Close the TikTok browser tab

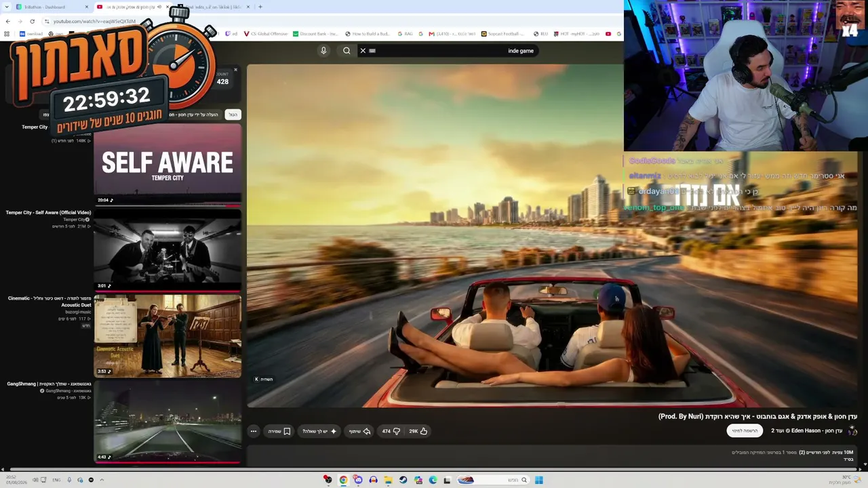pos(248,7)
